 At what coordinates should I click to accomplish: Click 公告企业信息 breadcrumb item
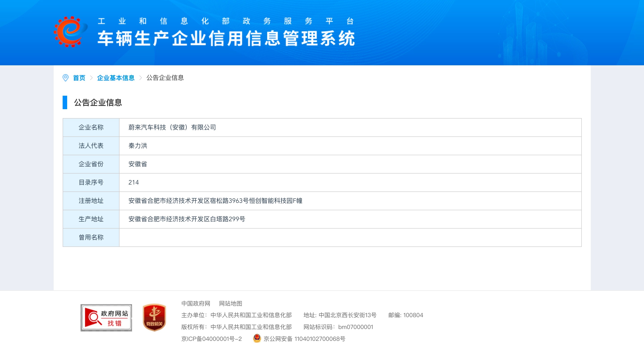click(x=165, y=78)
